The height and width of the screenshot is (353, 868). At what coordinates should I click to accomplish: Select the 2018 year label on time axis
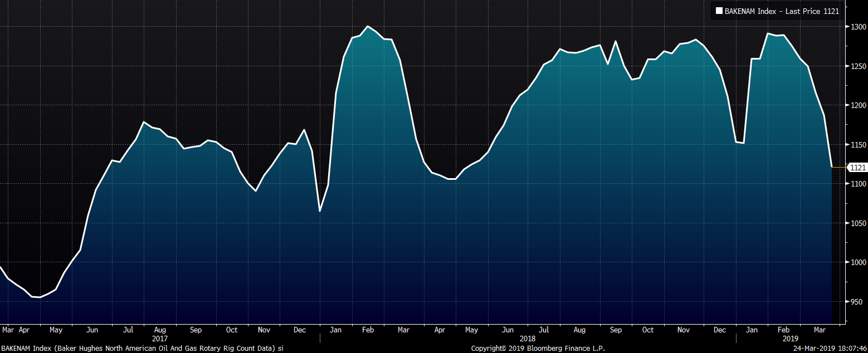point(527,339)
